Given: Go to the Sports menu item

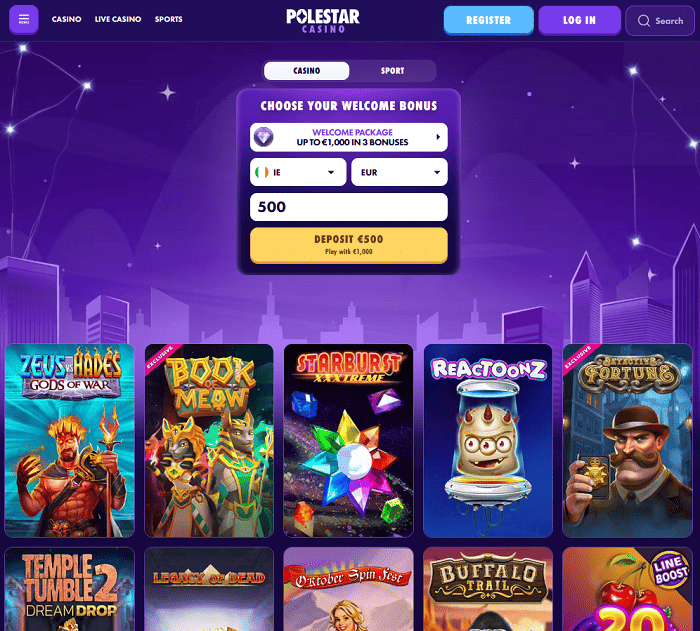Looking at the screenshot, I should [168, 19].
